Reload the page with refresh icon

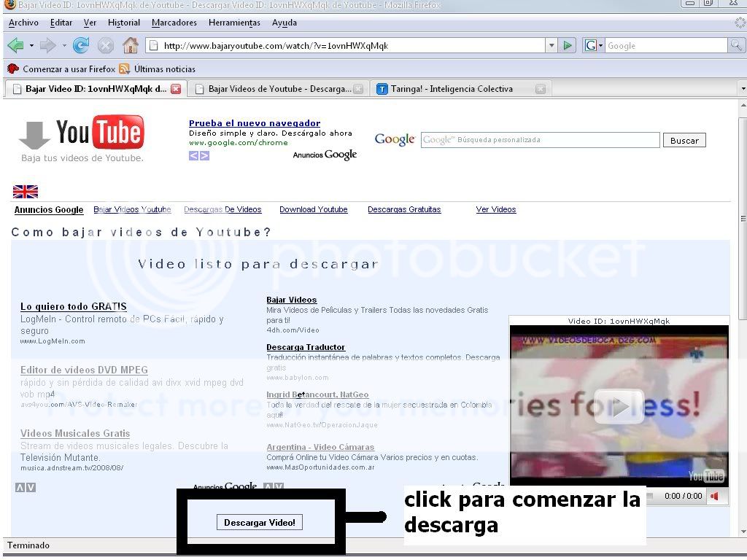coord(81,46)
